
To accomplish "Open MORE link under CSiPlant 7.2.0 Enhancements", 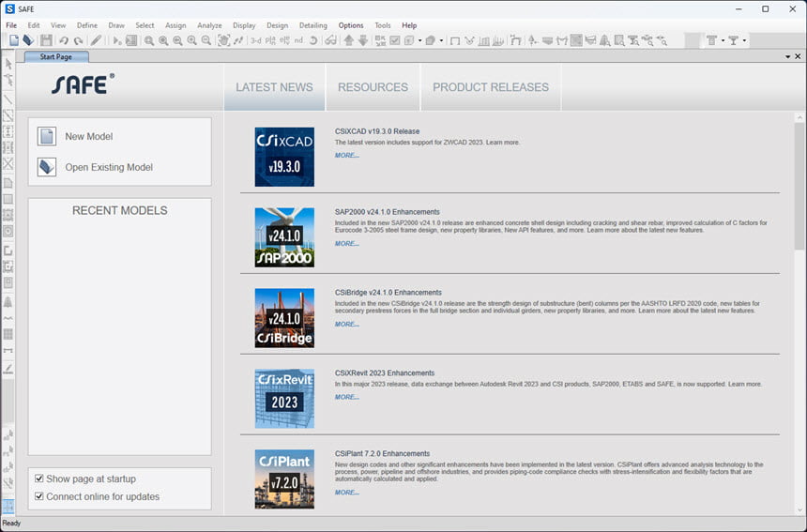I will click(x=347, y=493).
